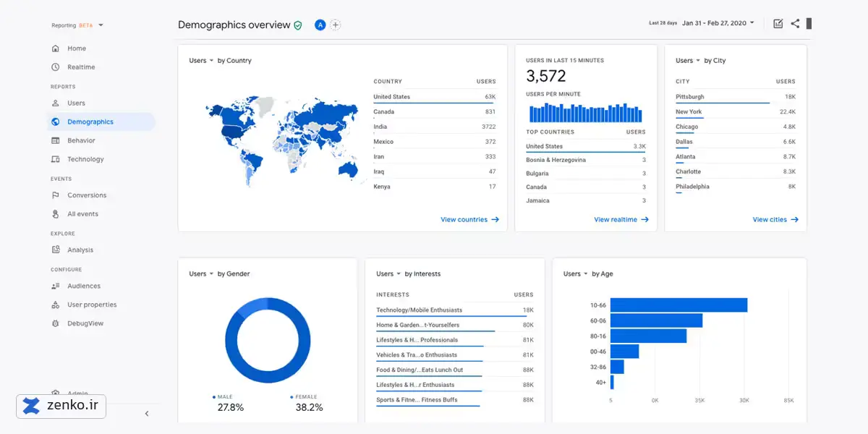
Task: Click the green verified shield badge
Action: (x=298, y=25)
